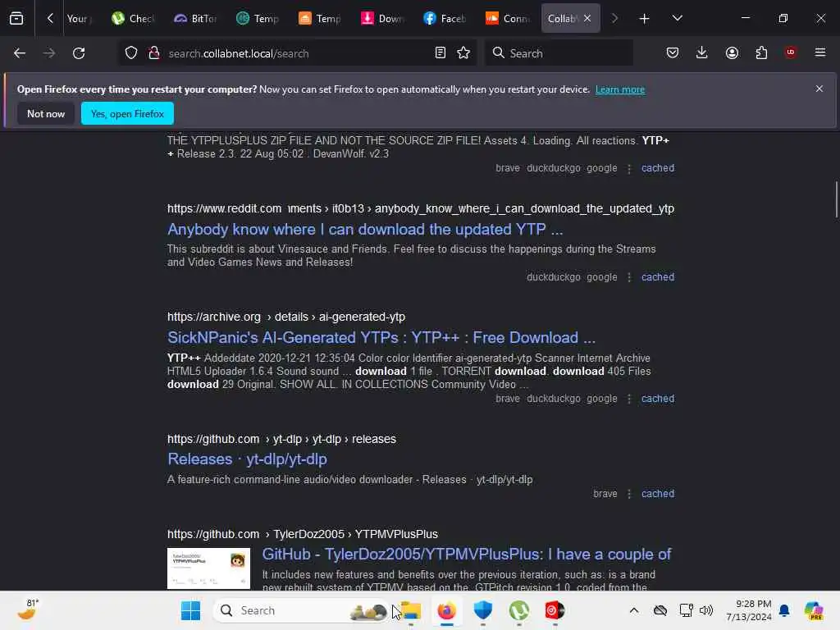Open SickNPanic's AI-Generated YTPs result
Image resolution: width=840 pixels, height=630 pixels.
click(381, 337)
